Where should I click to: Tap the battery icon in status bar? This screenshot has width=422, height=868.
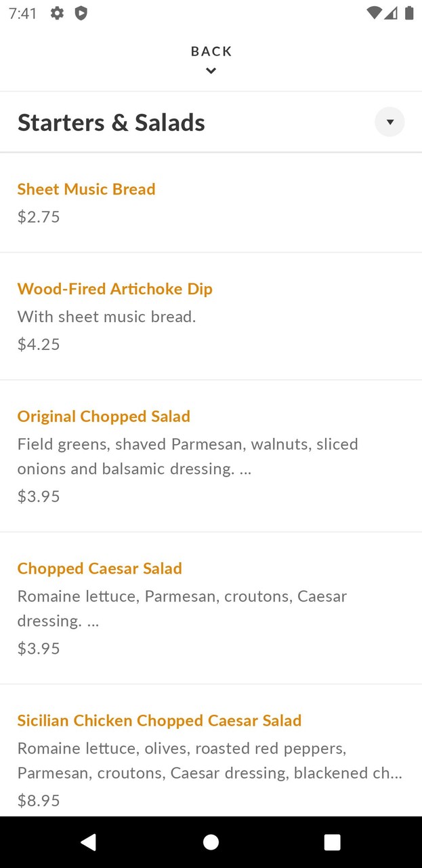[x=409, y=13]
